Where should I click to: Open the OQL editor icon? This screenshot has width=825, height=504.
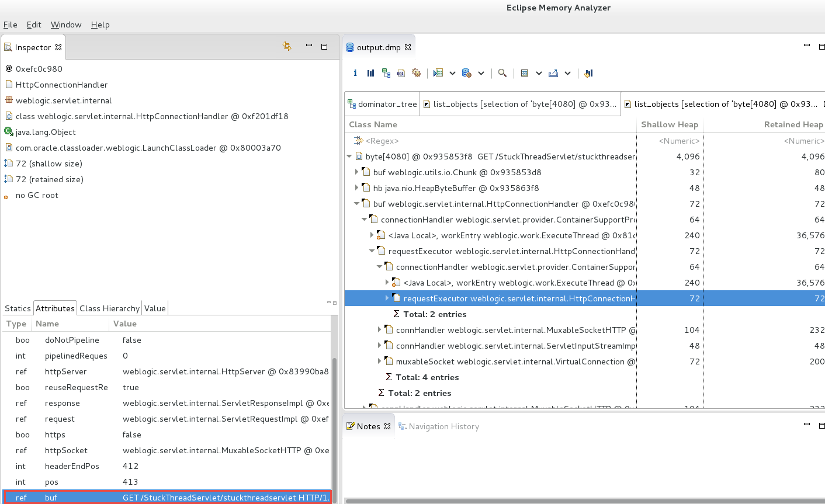click(401, 72)
